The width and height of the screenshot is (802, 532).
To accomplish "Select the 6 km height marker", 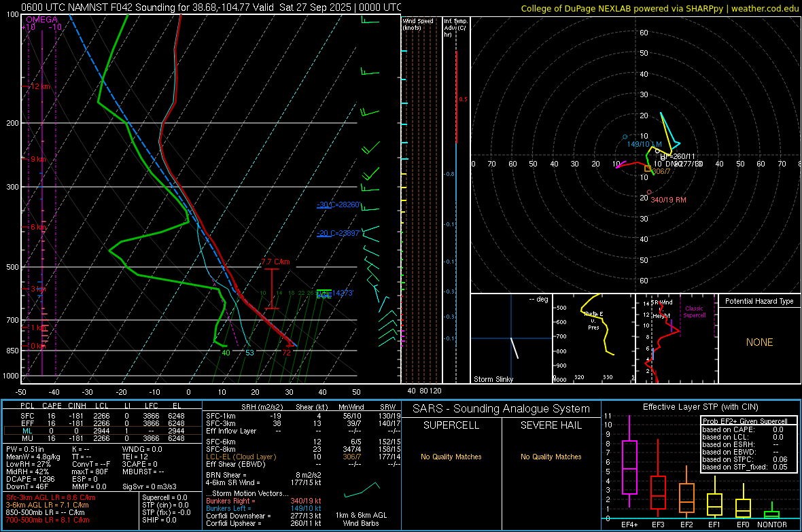I will pos(38,227).
